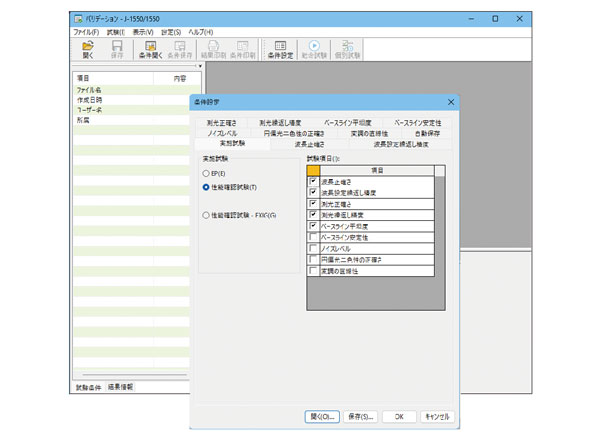The width and height of the screenshot is (600, 440).
Task: Select the EP(E) radio button
Action: pyautogui.click(x=206, y=174)
